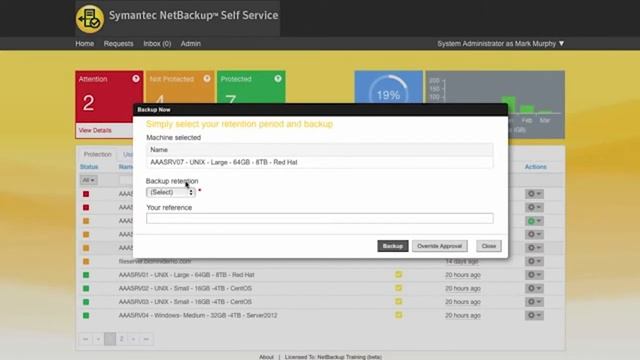Go to the last page in the pager
Image resolution: width=640 pixels, height=360 pixels.
(146, 339)
